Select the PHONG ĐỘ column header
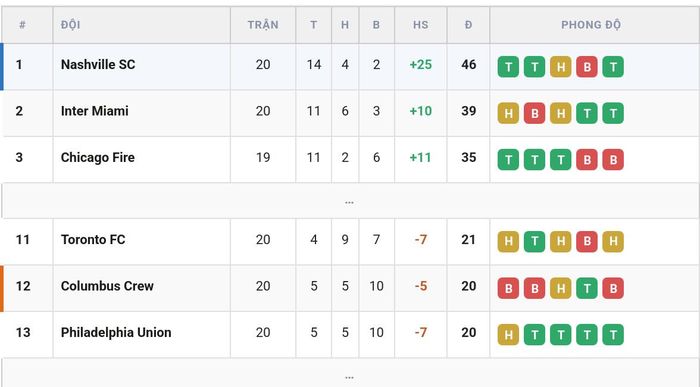This screenshot has width=700, height=387. 591,25
